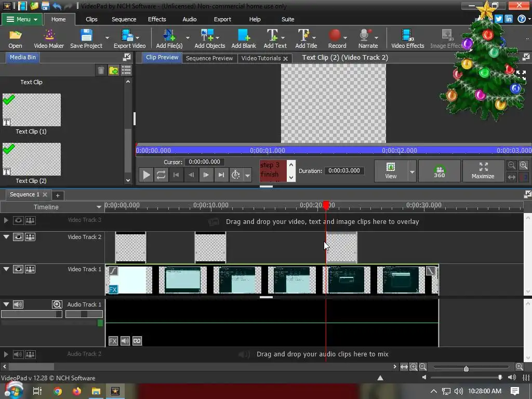Click FX badge on first Video Track 1 clip
Image resolution: width=532 pixels, height=399 pixels.
point(113,289)
